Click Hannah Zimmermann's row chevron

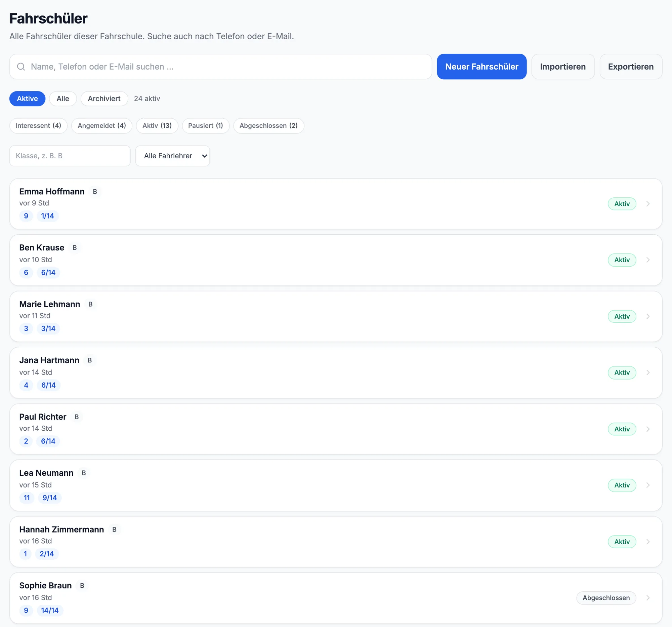648,541
